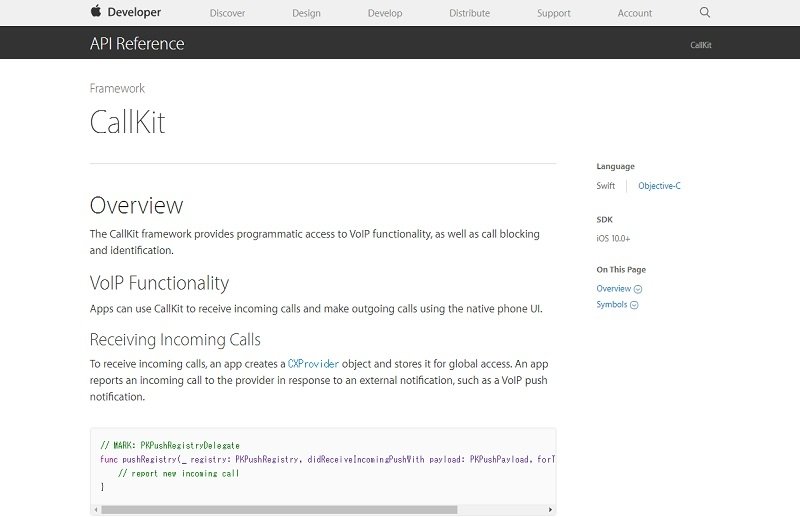The width and height of the screenshot is (800, 517).
Task: Click the Apple logo icon
Action: pos(96,11)
